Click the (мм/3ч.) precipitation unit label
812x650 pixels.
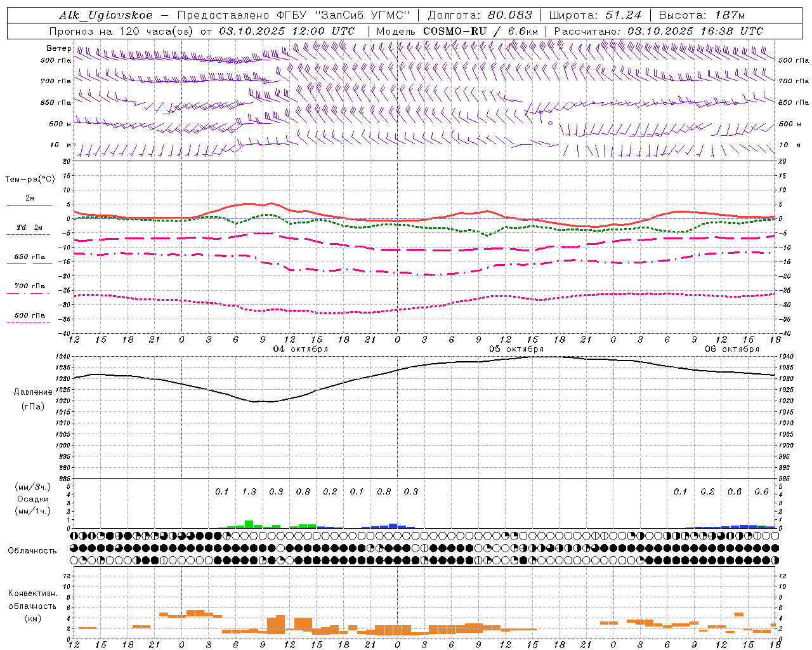click(33, 487)
